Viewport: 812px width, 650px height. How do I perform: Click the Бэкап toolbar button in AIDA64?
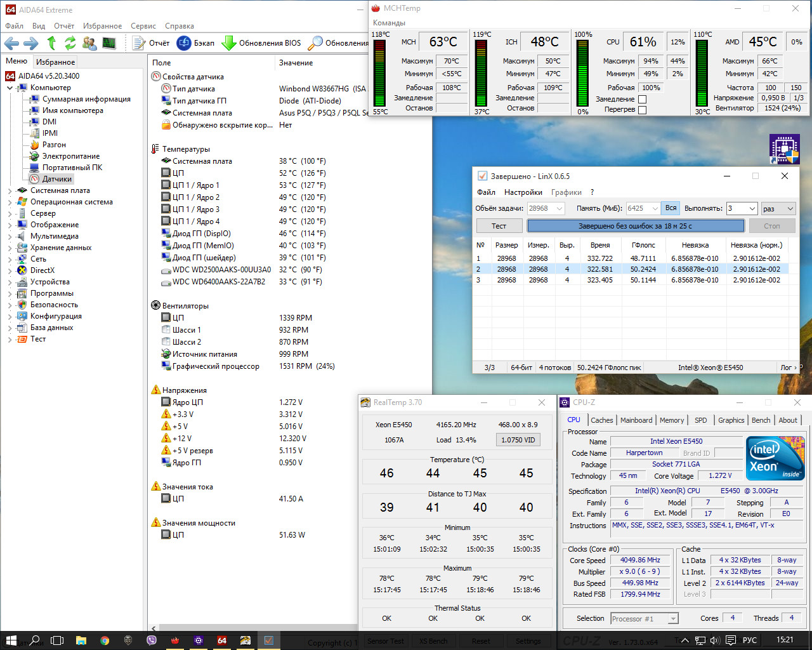point(196,43)
